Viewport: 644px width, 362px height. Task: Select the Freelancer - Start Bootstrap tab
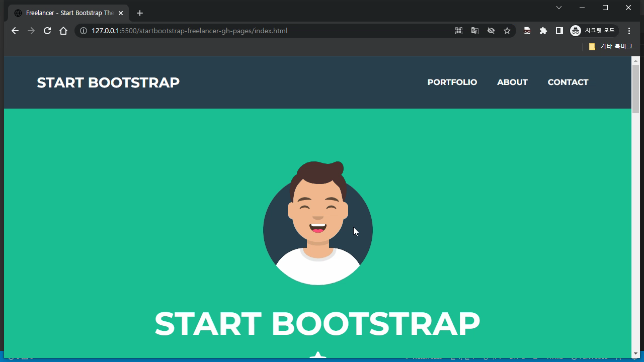point(68,13)
